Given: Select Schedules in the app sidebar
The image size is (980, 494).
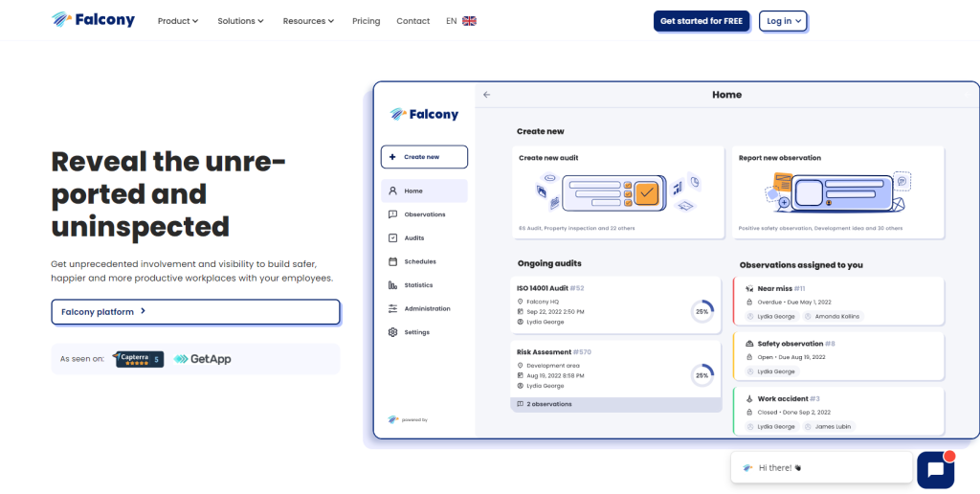Looking at the screenshot, I should (424, 261).
